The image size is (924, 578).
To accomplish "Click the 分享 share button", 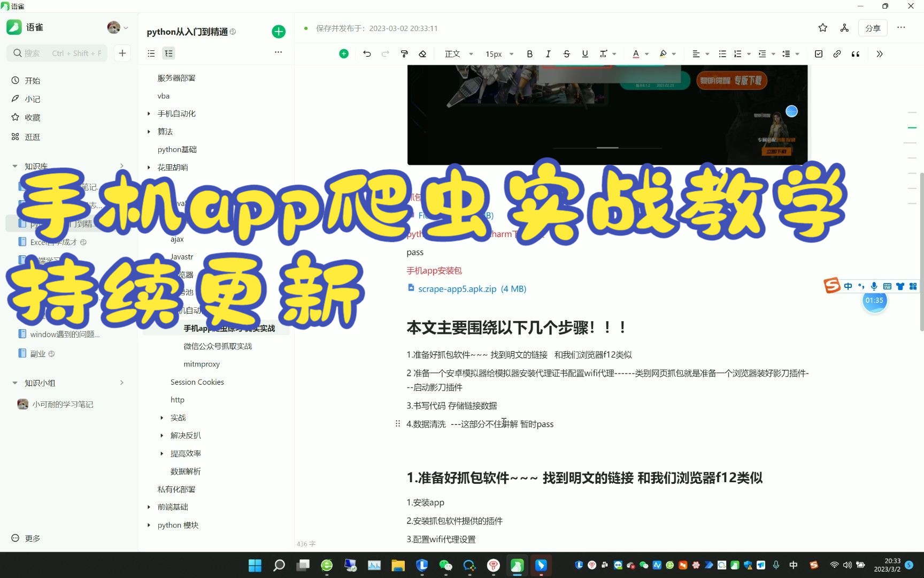I will click(x=872, y=28).
